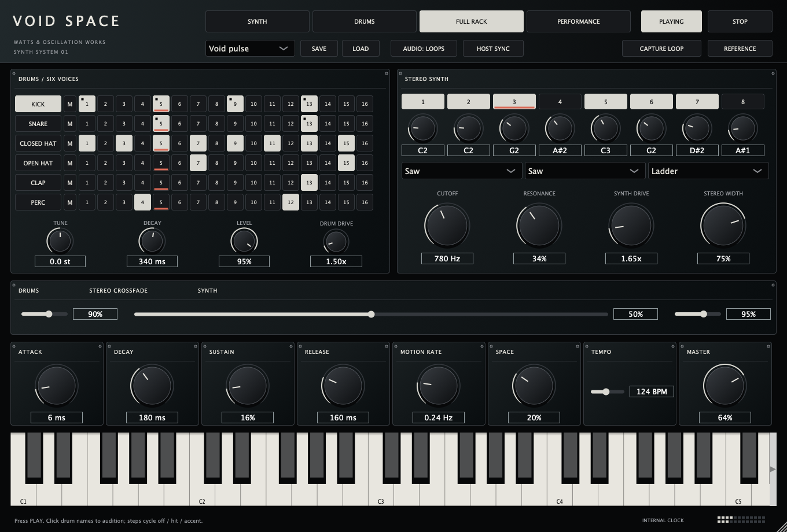The height and width of the screenshot is (532, 787).
Task: Switch to the Synth tab
Action: 258,21
